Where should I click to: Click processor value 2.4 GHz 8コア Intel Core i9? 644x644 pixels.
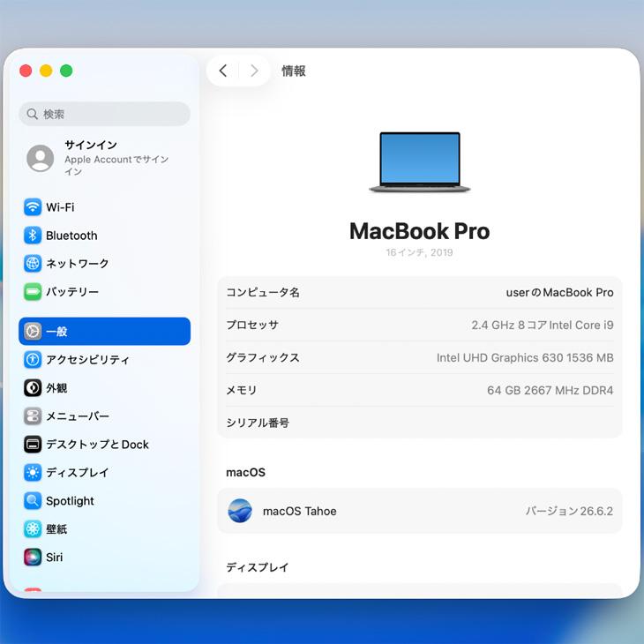[543, 325]
